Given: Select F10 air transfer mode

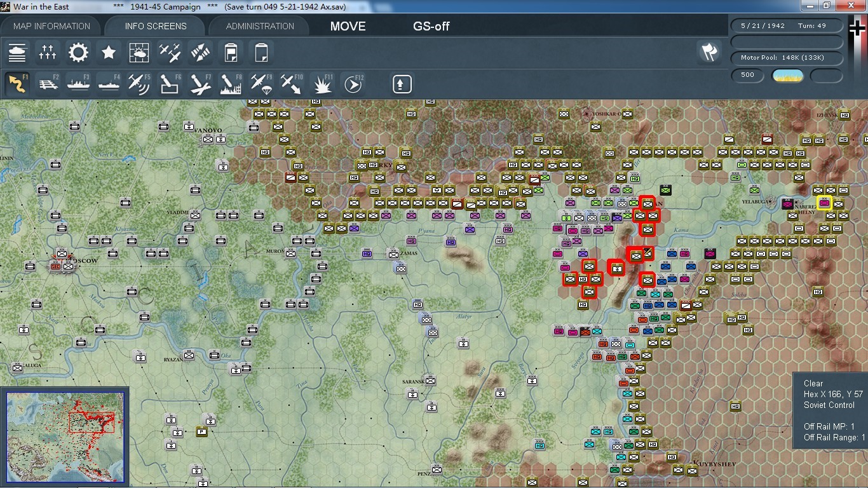Looking at the screenshot, I should [292, 84].
